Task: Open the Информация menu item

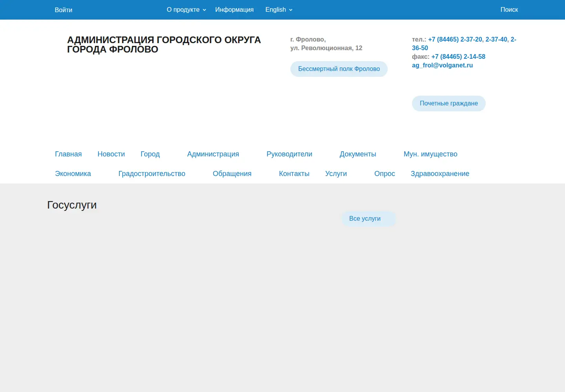Action: (234, 10)
